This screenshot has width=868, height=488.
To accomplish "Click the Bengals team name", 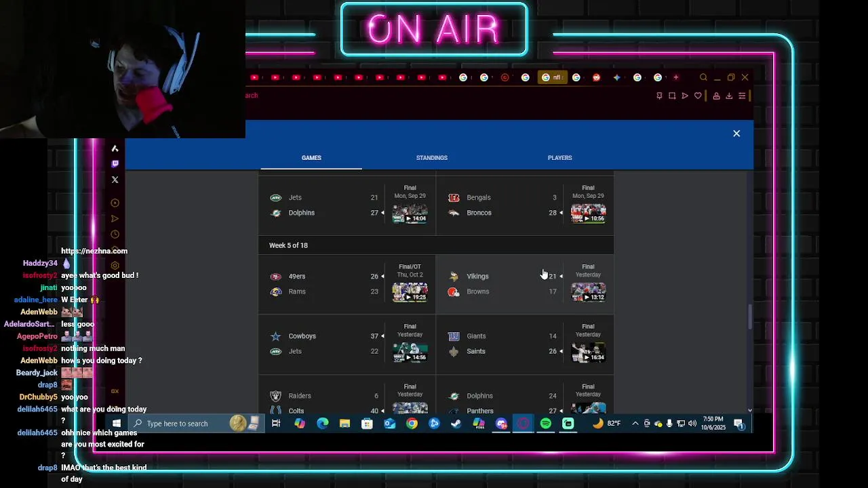I will pos(478,198).
